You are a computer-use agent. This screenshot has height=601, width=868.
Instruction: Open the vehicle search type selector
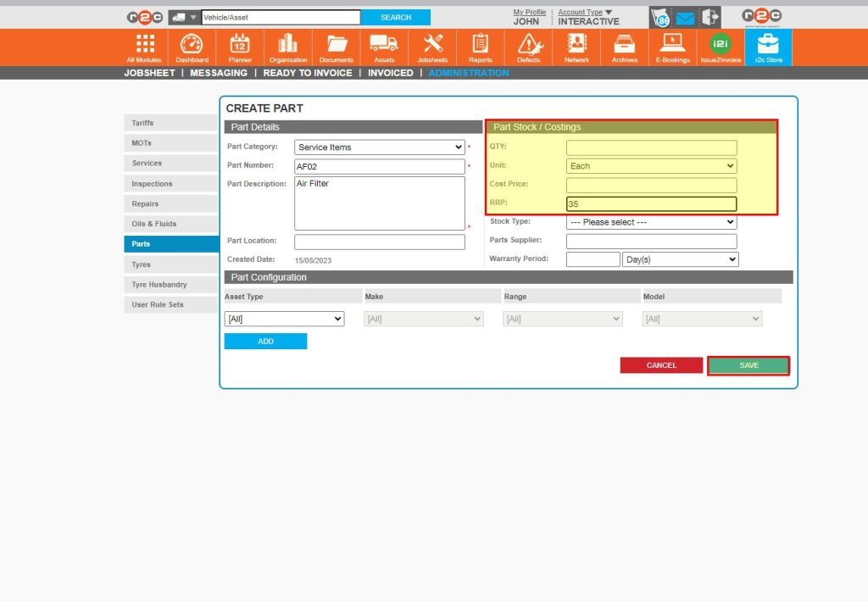pyautogui.click(x=184, y=18)
